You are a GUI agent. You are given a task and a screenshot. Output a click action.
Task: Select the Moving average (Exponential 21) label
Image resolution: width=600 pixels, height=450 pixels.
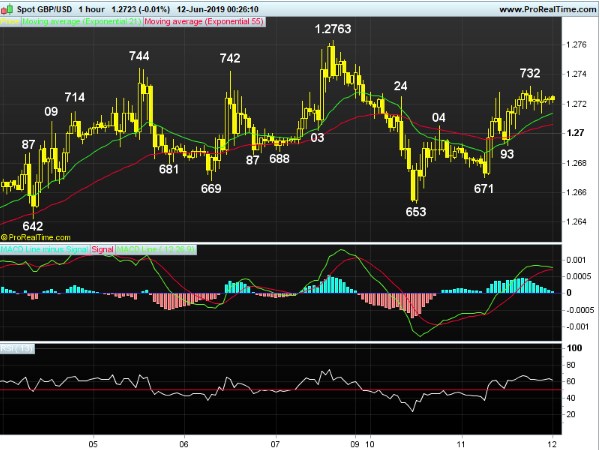pos(81,20)
